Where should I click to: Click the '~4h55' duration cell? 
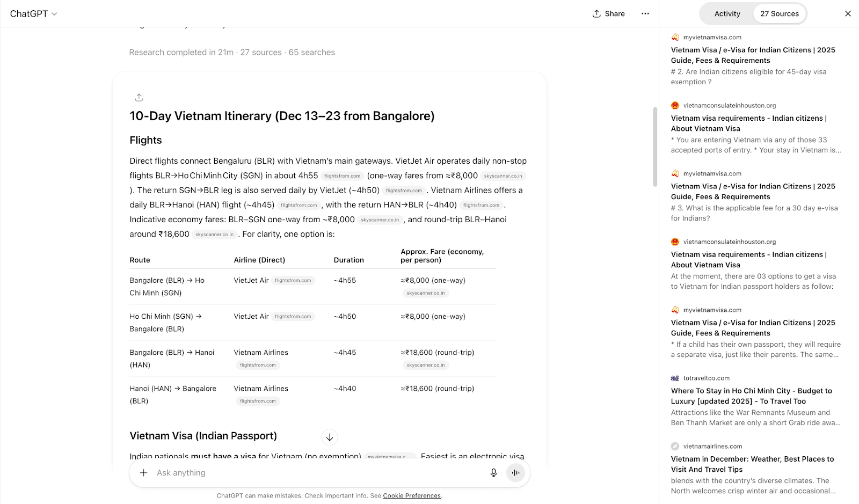(345, 281)
